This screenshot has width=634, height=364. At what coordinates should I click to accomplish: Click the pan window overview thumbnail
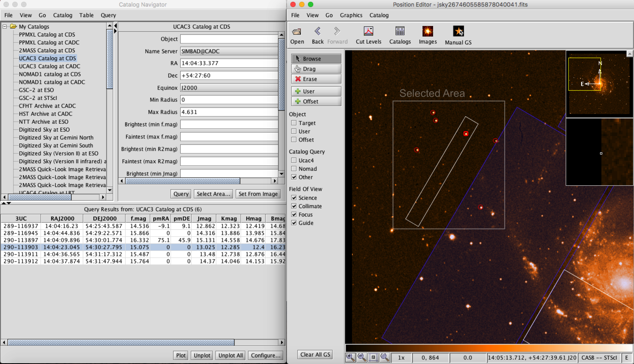pos(599,84)
